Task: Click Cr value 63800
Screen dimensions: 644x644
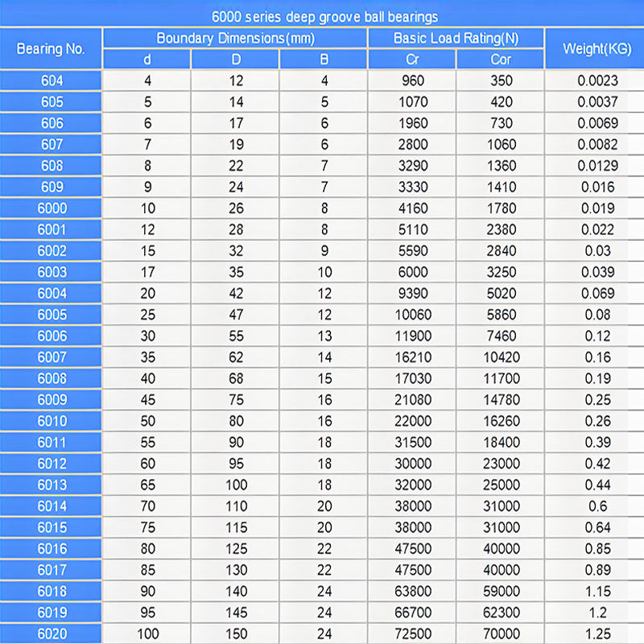Action: (x=413, y=592)
